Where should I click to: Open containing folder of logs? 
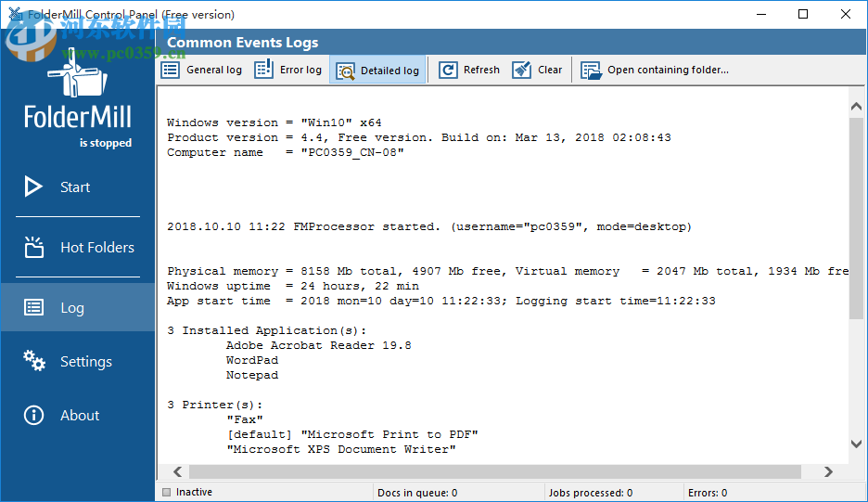(x=655, y=70)
